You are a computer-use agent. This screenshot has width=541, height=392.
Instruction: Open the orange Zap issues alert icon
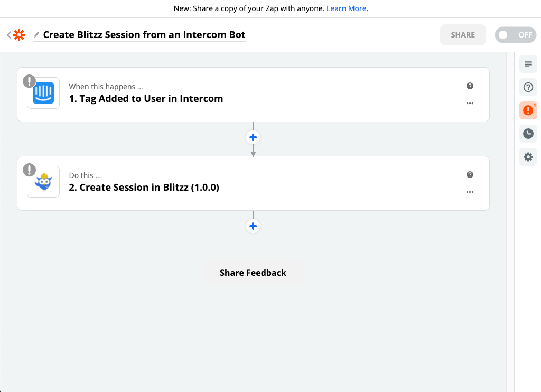pyautogui.click(x=528, y=110)
